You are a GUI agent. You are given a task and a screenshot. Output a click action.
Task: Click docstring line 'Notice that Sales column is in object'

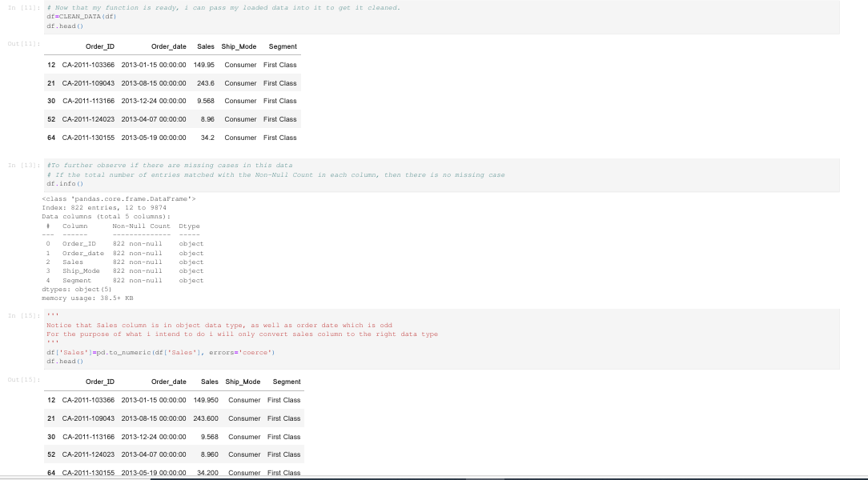tap(219, 325)
